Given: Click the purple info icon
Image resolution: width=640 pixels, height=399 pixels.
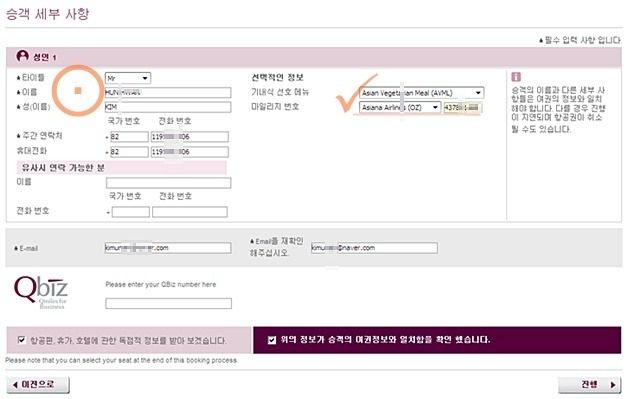Looking at the screenshot, I should click(x=516, y=76).
